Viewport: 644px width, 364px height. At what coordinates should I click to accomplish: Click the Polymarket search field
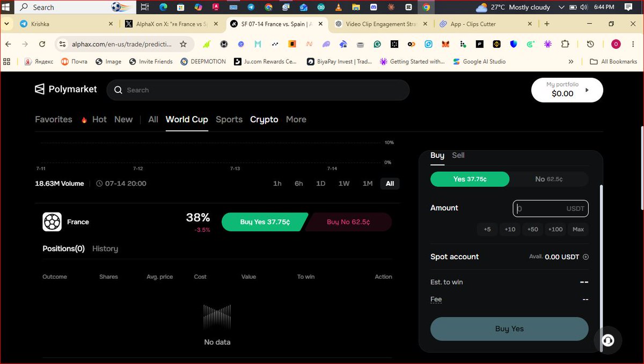pyautogui.click(x=258, y=90)
